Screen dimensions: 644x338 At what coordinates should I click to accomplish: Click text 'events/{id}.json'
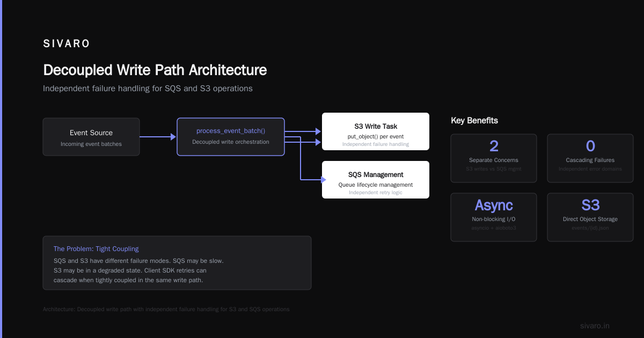[590, 228]
